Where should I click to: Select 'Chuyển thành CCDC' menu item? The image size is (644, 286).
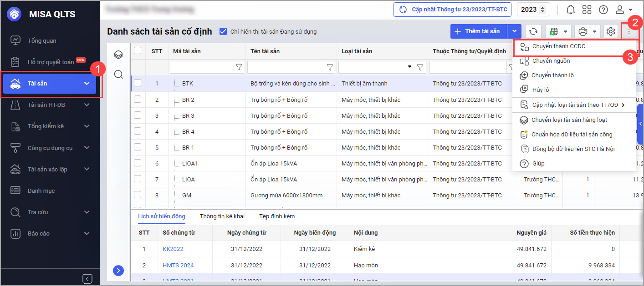tap(558, 46)
